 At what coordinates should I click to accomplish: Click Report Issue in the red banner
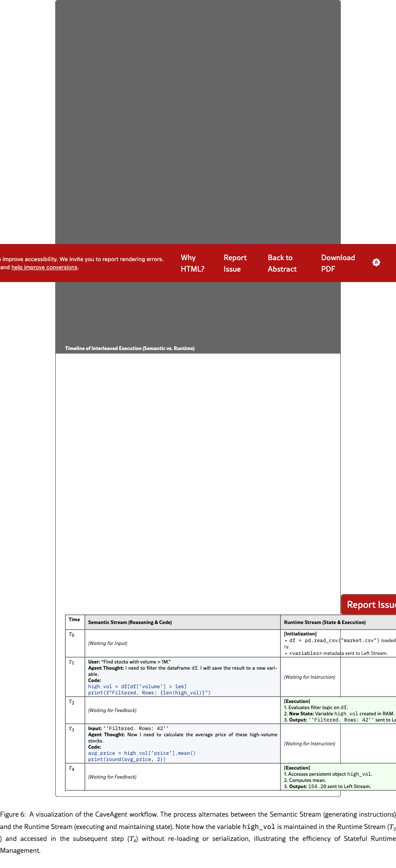click(235, 263)
